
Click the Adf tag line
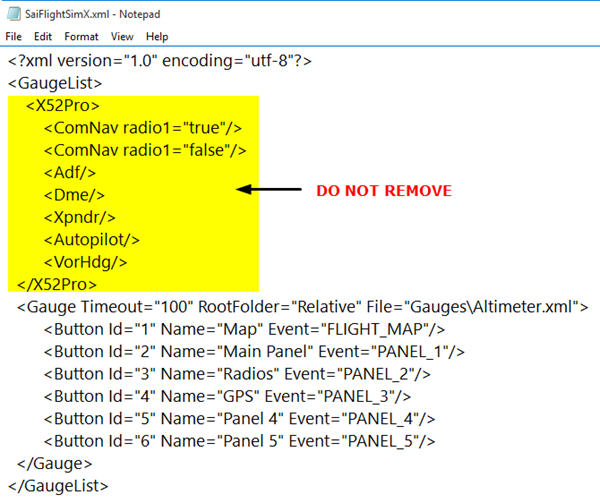[x=64, y=172]
